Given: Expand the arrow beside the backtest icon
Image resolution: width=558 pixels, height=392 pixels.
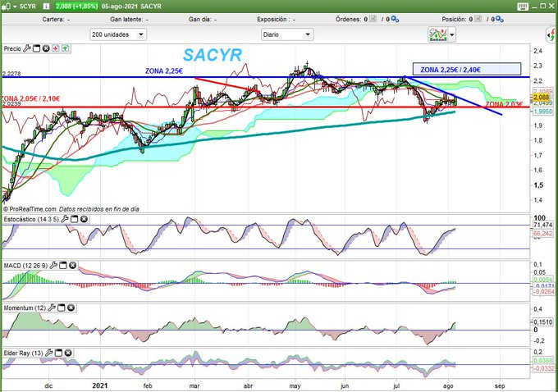Looking at the screenshot, I should point(451,35).
